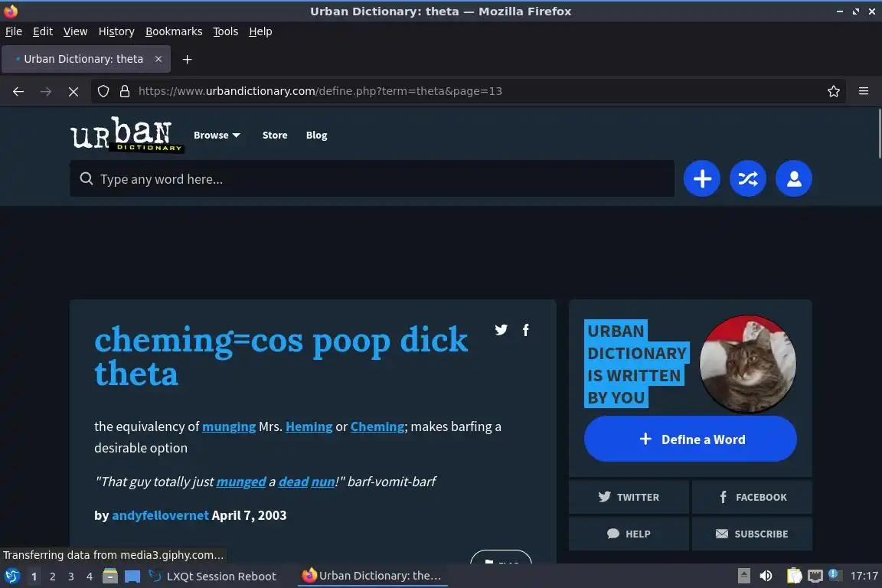Open author andyfellovernet profile link
Viewport: 882px width, 588px height.
click(x=160, y=514)
